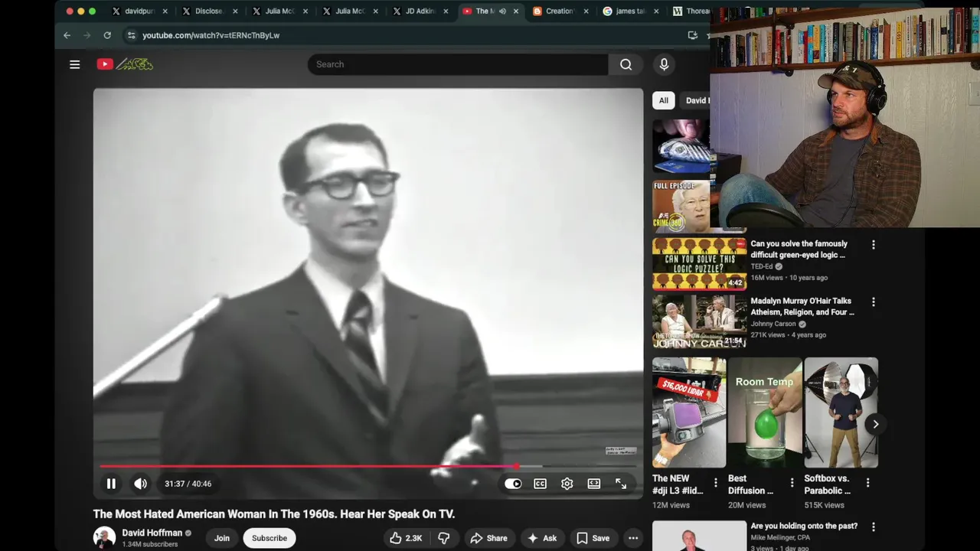Image resolution: width=980 pixels, height=551 pixels.
Task: Open 'Can you solve the famously difficult' title
Action: point(799,249)
